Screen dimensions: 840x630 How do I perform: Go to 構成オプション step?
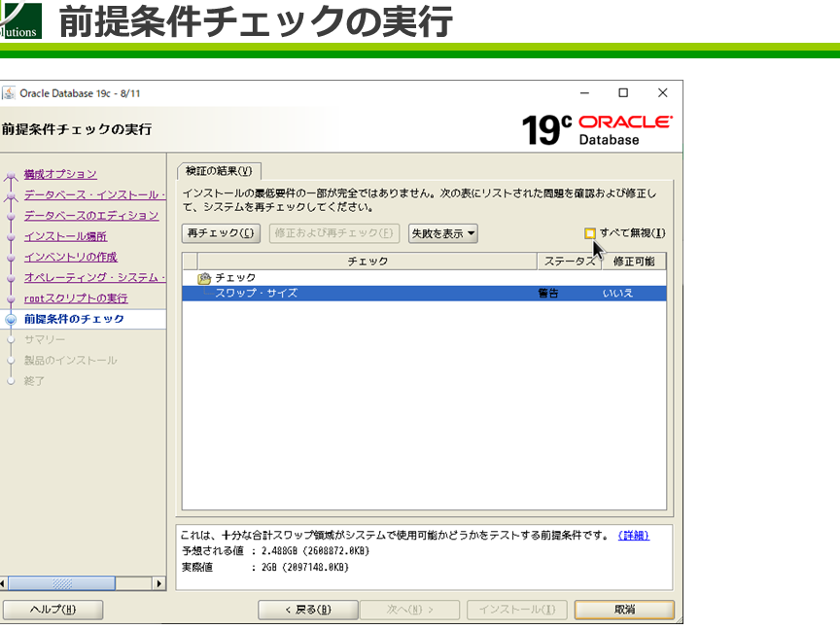(x=60, y=174)
